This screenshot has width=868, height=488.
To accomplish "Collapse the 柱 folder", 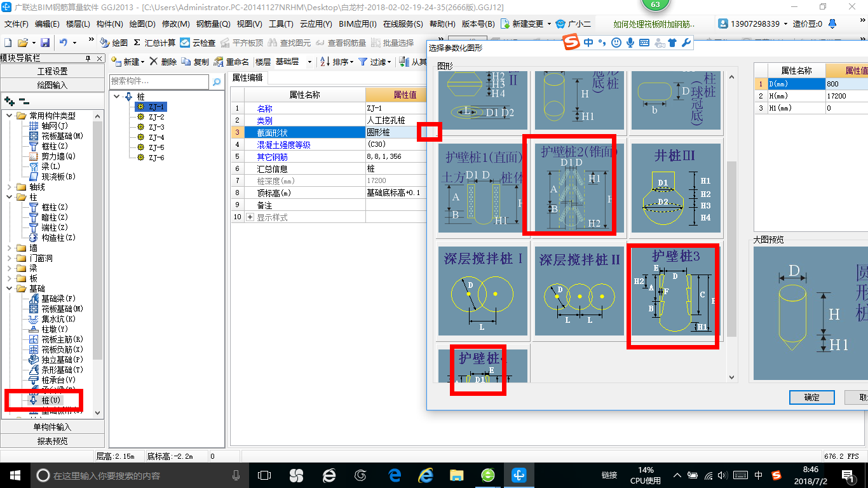I will (10, 197).
